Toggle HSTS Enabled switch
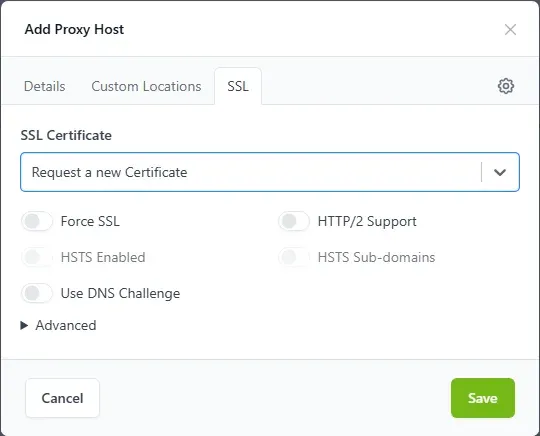Viewport: 540px width, 436px height. tap(37, 257)
